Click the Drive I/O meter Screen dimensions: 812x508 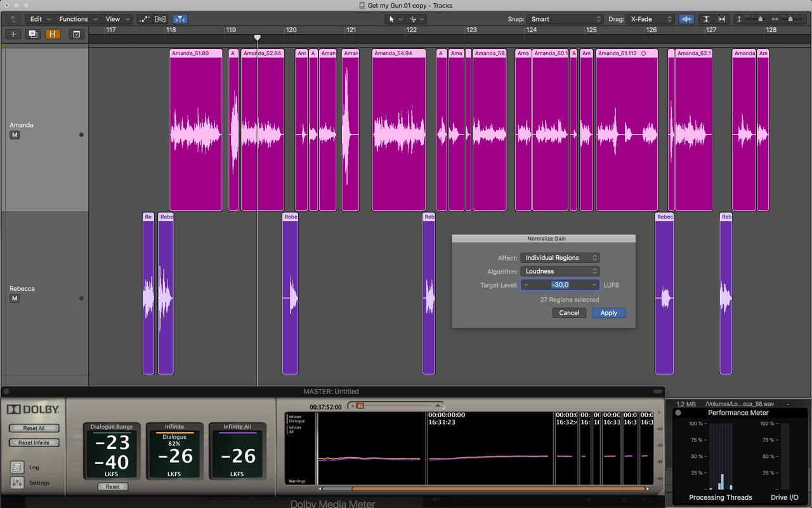785,457
